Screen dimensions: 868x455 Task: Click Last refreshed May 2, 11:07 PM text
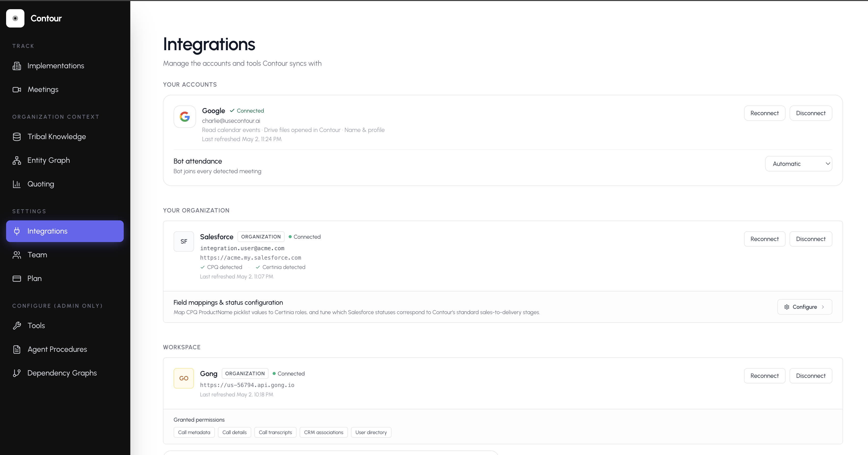click(x=236, y=277)
